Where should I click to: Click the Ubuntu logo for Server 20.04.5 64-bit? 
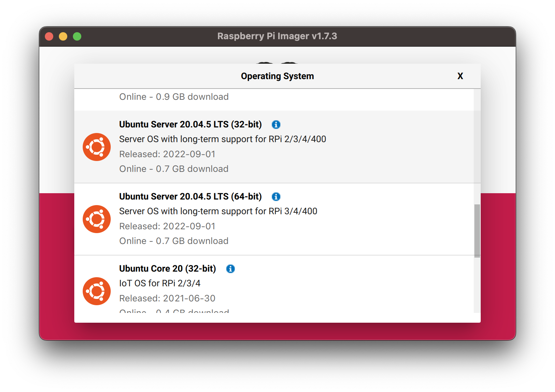pyautogui.click(x=97, y=219)
